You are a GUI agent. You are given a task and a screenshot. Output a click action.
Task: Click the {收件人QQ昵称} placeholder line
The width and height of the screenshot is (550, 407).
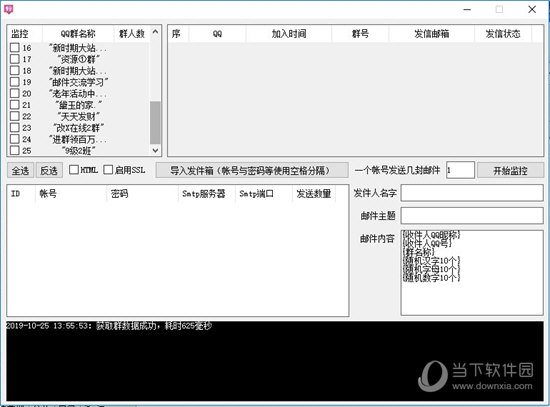click(x=431, y=234)
